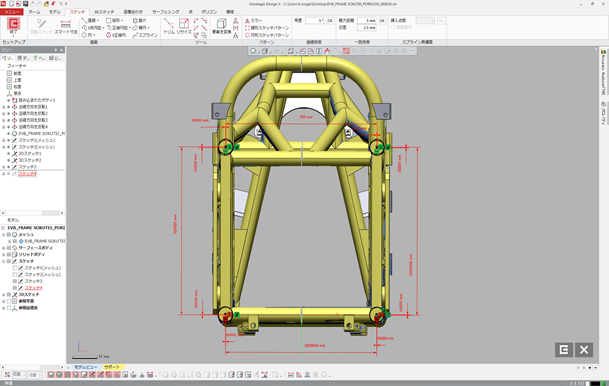The width and height of the screenshot is (609, 386).
Task: Select the トリム trim tool
Action: 169,26
